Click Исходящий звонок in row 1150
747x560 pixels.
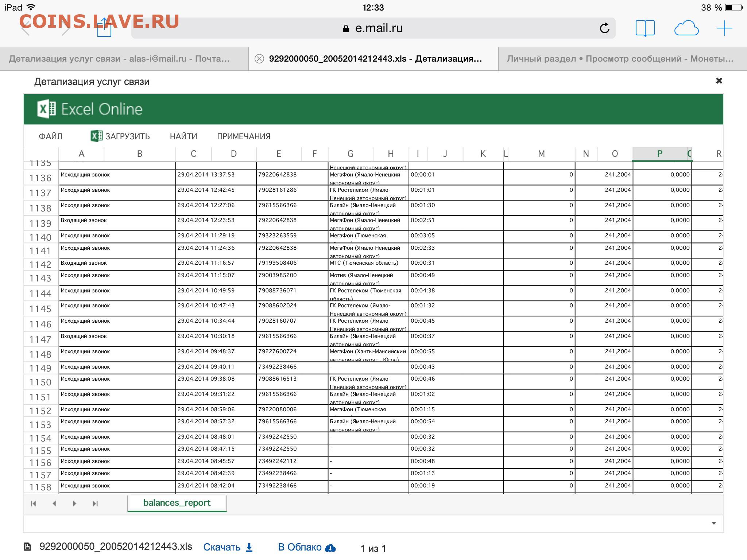tap(85, 379)
